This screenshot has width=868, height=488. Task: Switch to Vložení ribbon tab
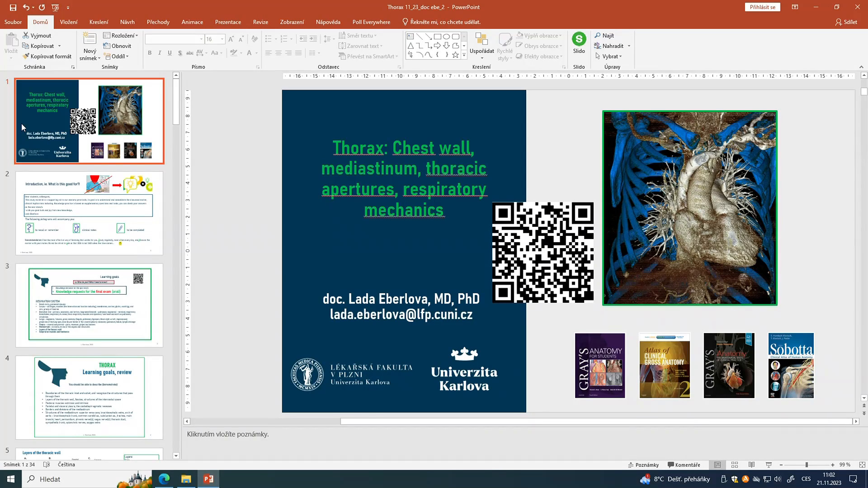pos(69,22)
